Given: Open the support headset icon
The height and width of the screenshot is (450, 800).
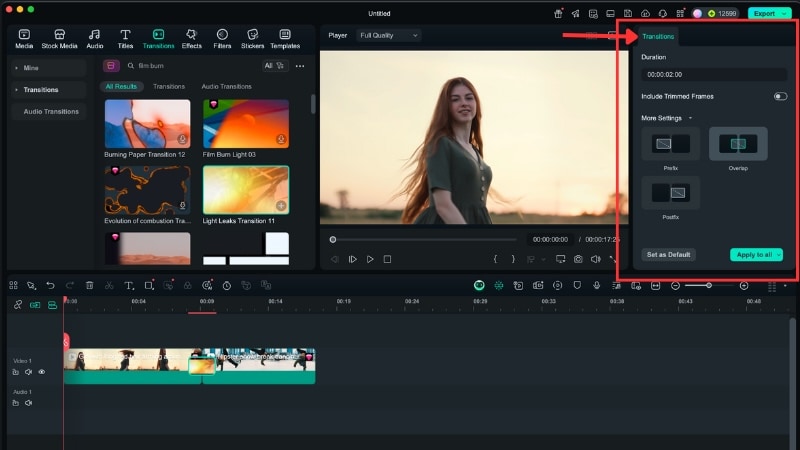Looking at the screenshot, I should (662, 14).
